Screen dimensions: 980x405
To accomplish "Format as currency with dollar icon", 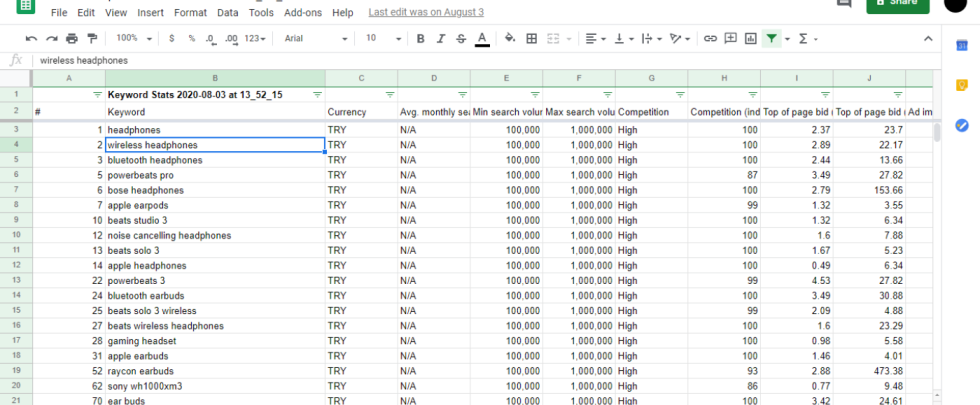I will click(x=172, y=39).
